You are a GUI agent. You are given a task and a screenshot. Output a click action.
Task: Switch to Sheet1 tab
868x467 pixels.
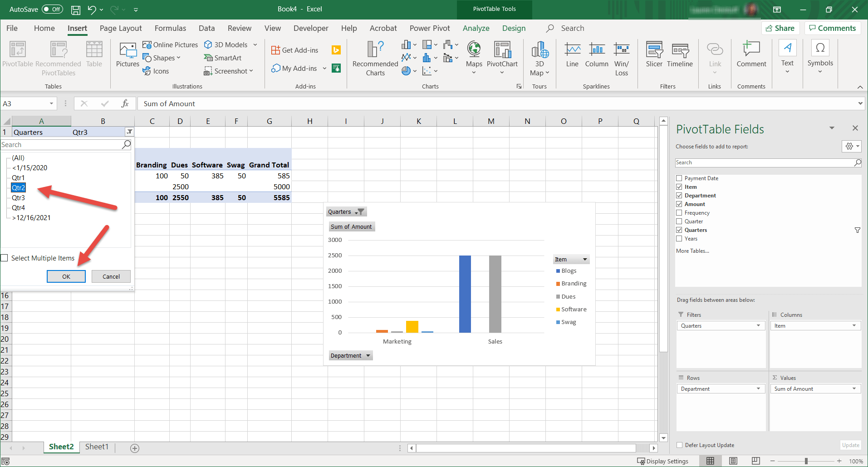tap(97, 447)
